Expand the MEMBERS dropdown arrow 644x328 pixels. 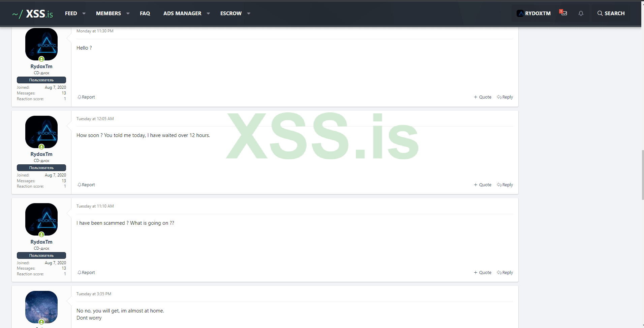tap(128, 13)
